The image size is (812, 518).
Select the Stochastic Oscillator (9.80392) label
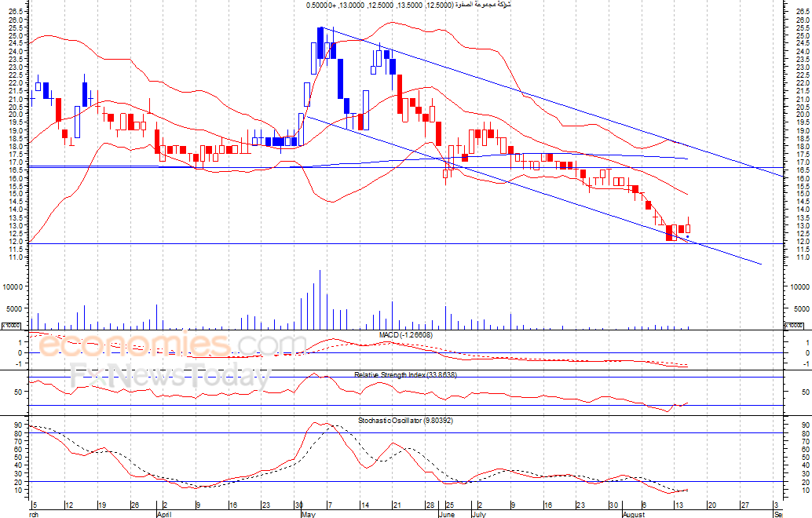tap(405, 421)
